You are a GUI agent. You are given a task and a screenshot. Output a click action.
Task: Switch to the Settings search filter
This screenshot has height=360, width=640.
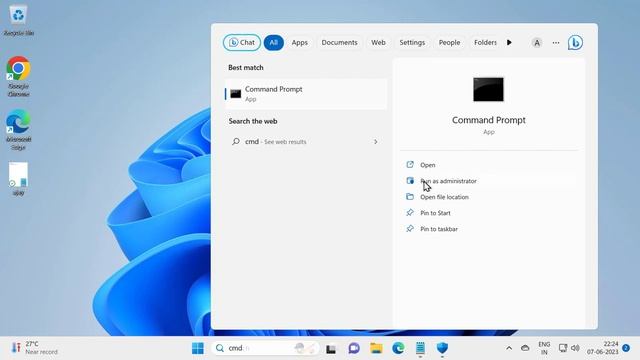coord(412,42)
